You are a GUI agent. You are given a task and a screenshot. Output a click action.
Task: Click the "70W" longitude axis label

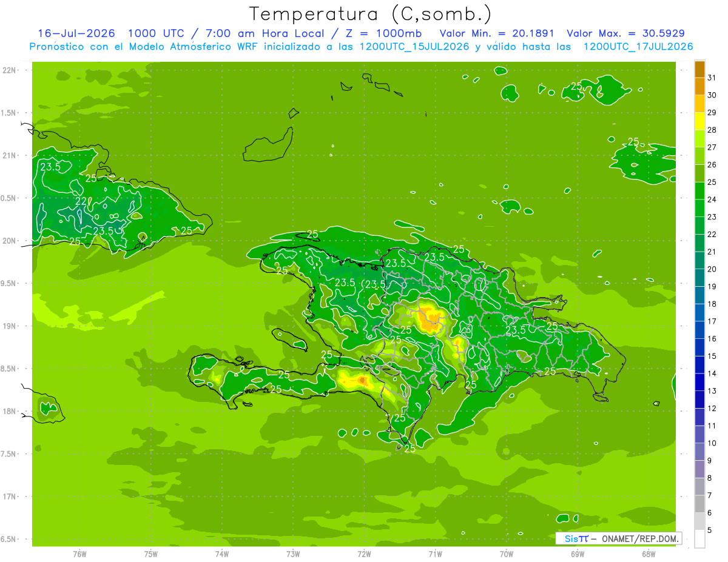tap(507, 554)
